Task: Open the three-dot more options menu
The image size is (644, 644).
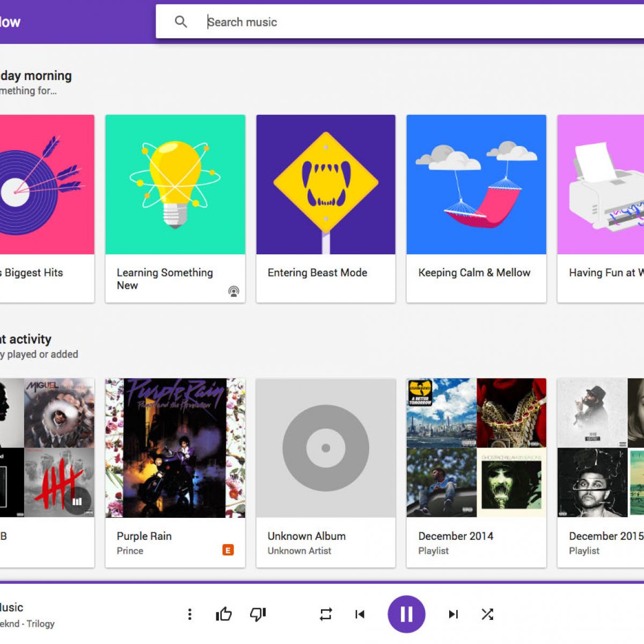Action: click(189, 614)
